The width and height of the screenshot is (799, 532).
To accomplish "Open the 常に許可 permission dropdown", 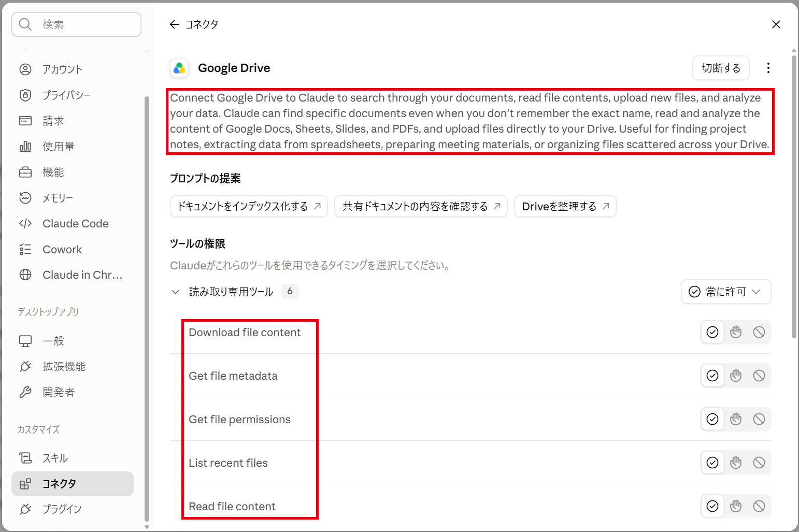I will (726, 292).
